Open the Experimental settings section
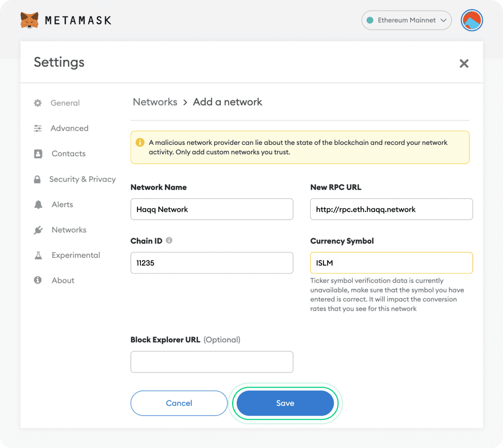Viewport: 503px width, 448px height. tap(76, 255)
